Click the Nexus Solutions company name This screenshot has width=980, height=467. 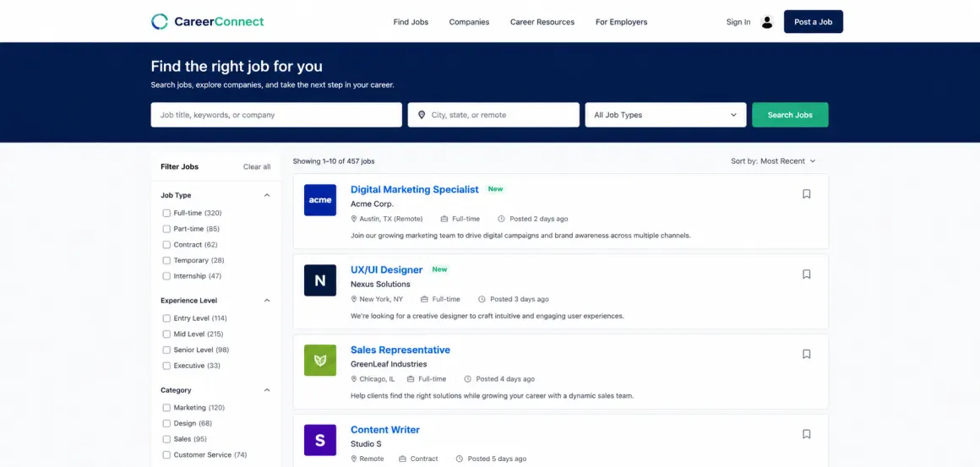381,284
